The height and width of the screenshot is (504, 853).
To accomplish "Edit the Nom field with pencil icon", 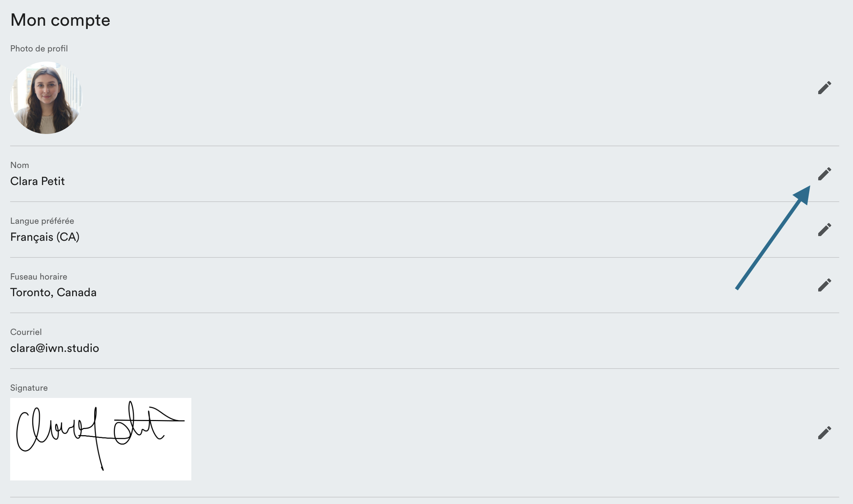I will pyautogui.click(x=824, y=174).
